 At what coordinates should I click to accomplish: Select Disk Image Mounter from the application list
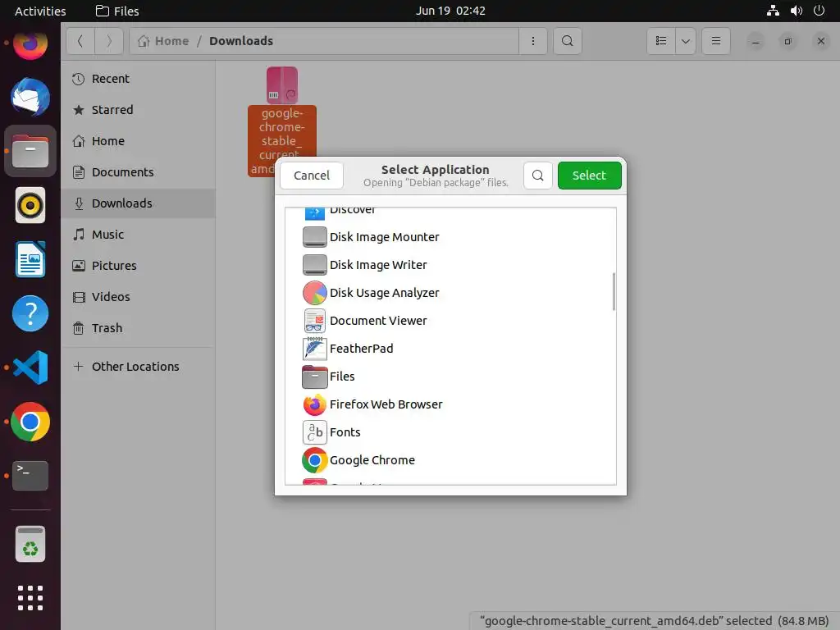pyautogui.click(x=450, y=237)
